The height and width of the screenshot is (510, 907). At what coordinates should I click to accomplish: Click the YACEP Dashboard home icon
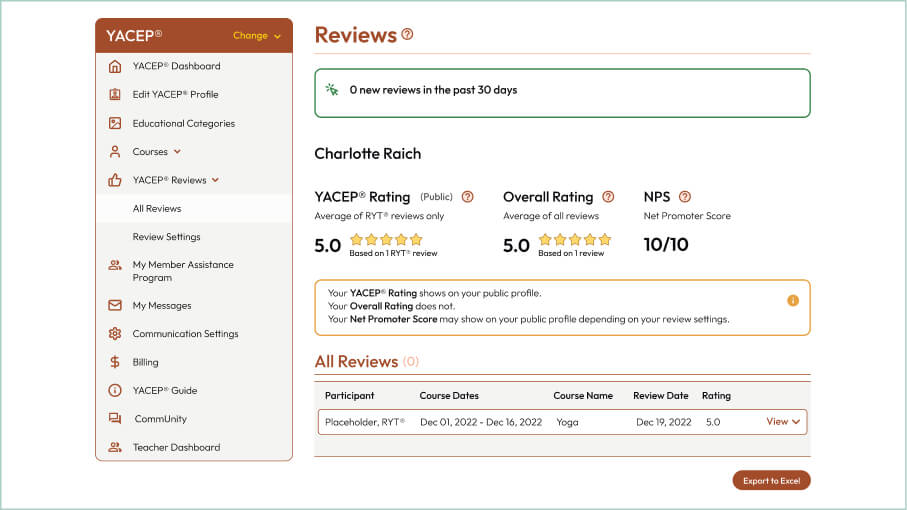pyautogui.click(x=114, y=66)
